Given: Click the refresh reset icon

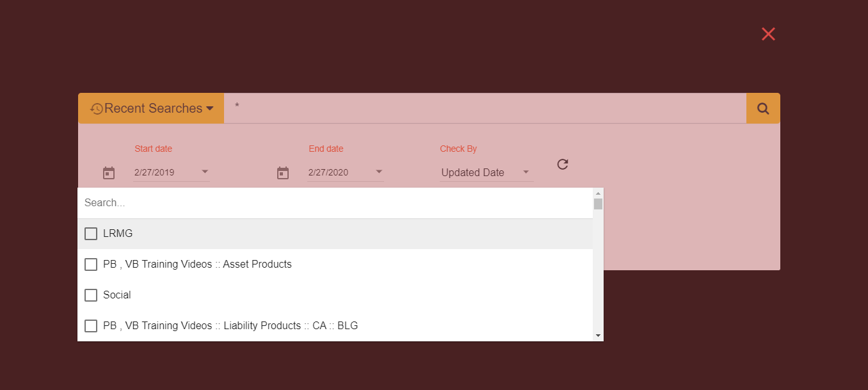Looking at the screenshot, I should pos(563,165).
